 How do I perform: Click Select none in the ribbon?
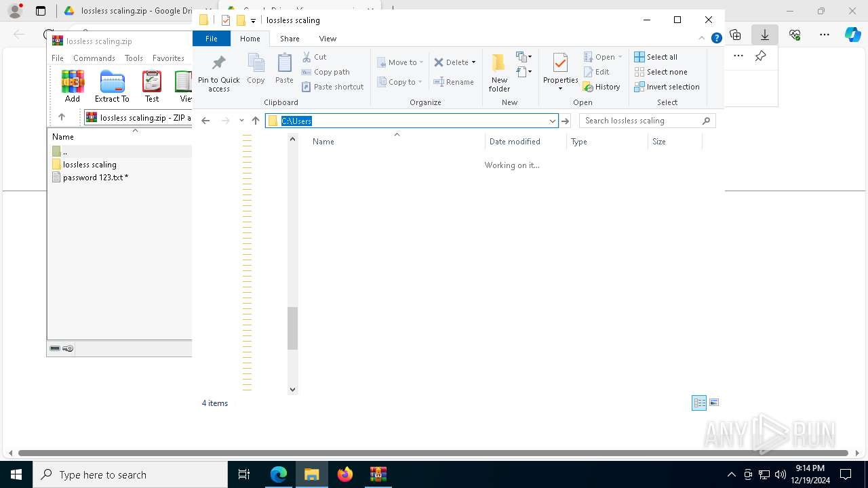[660, 72]
